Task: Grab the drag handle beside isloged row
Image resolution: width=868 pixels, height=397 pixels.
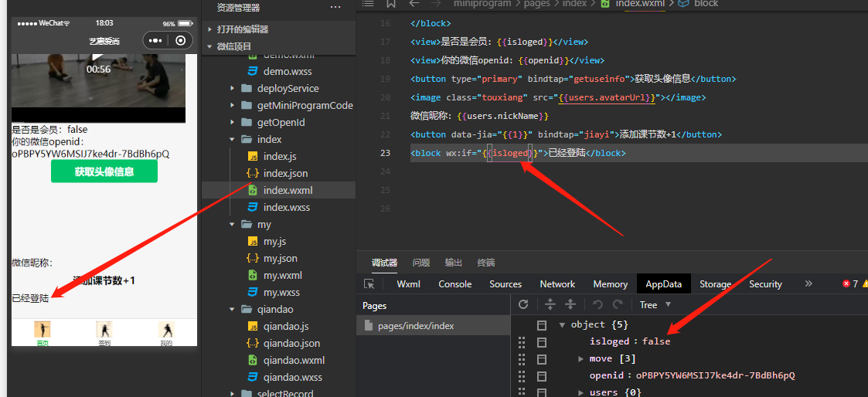Action: pos(521,341)
